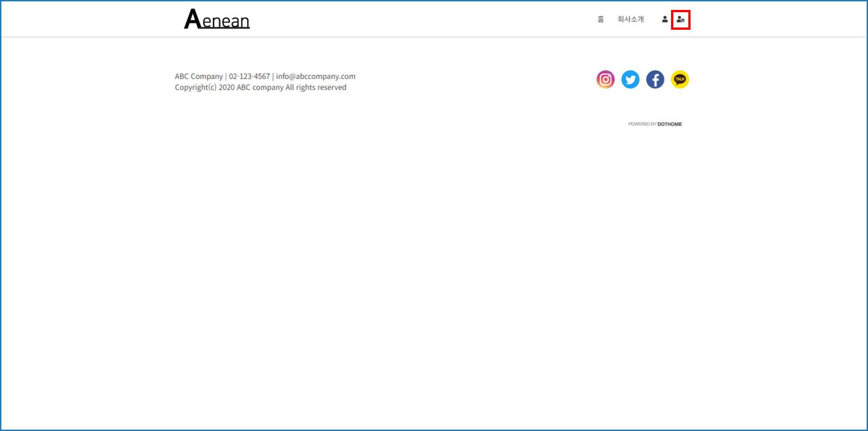Click the single-person login icon
The width and height of the screenshot is (868, 431).
click(664, 19)
